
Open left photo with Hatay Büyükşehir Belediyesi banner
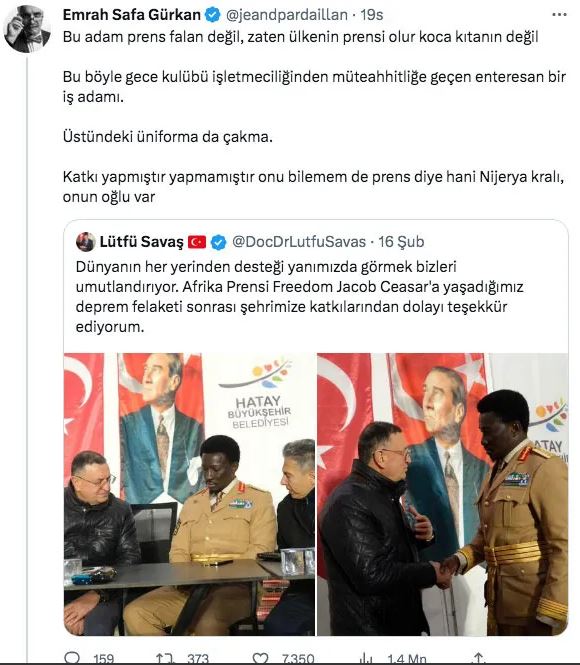click(x=190, y=494)
